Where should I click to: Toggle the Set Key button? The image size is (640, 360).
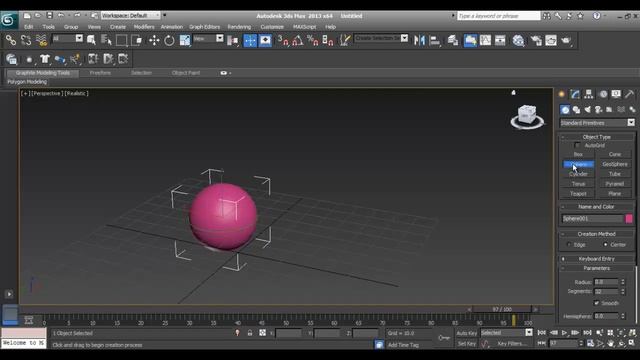pos(467,344)
